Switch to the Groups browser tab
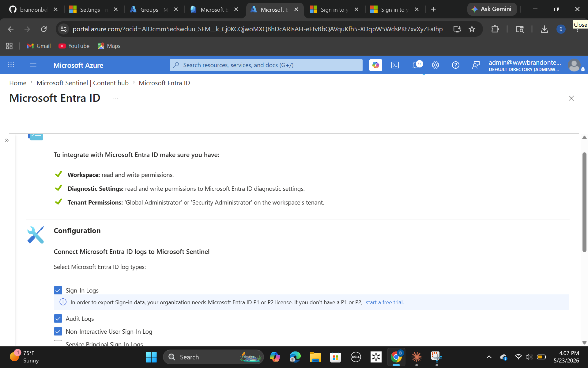Image resolution: width=588 pixels, height=368 pixels. pyautogui.click(x=153, y=10)
